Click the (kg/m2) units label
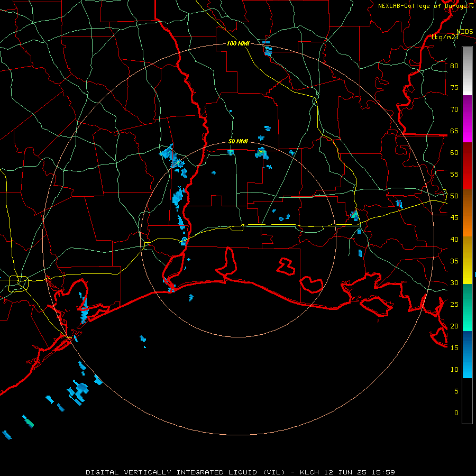The image size is (476, 476). 445,37
